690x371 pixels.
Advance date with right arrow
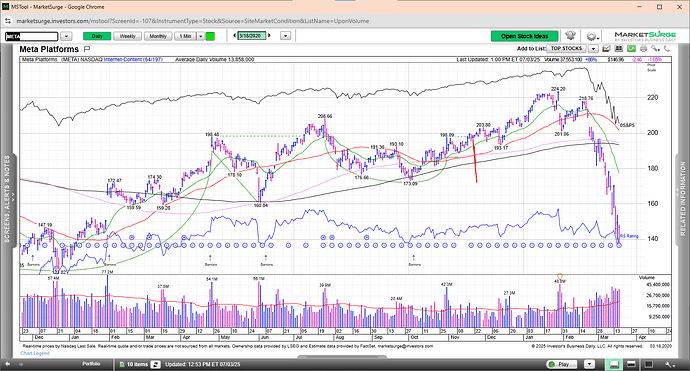pos(269,36)
